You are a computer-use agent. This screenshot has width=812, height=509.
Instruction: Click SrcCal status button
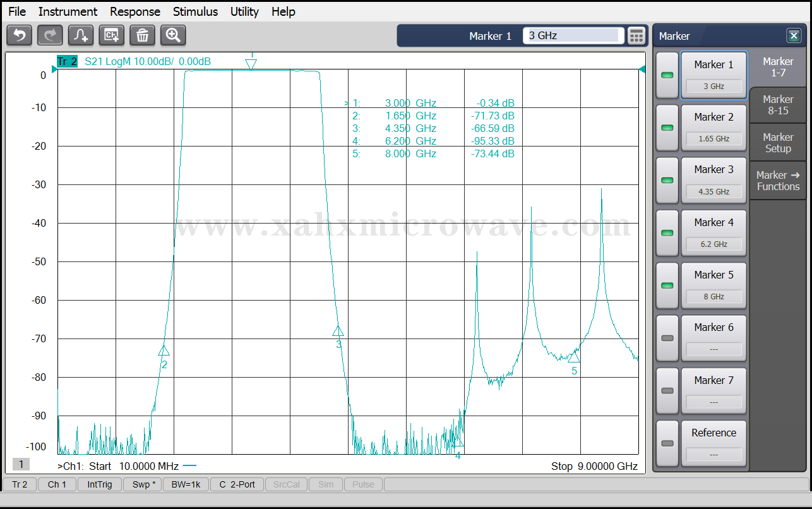pyautogui.click(x=287, y=484)
